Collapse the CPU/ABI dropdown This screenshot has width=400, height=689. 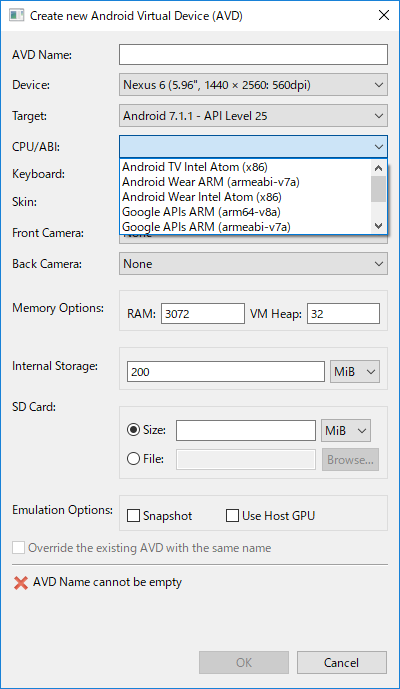coord(253,147)
